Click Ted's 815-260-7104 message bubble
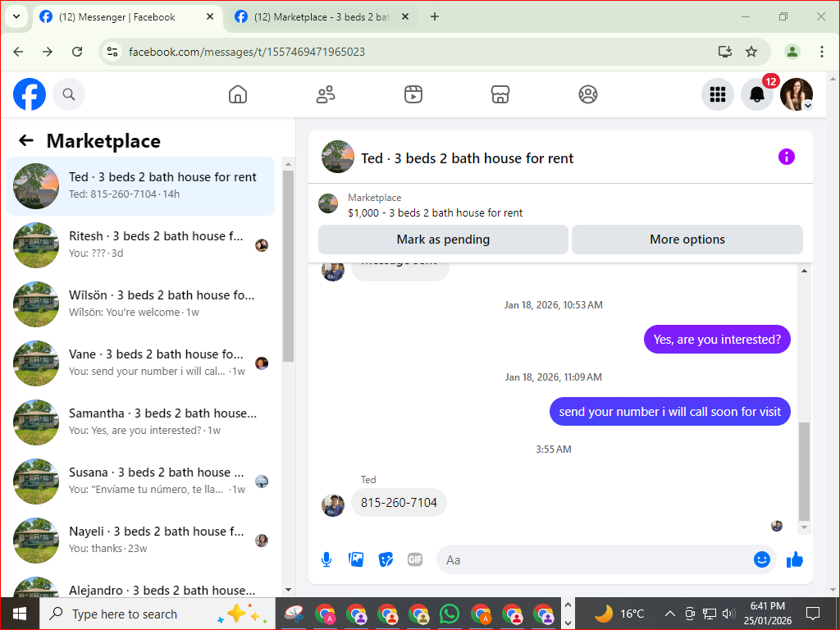Viewport: 840px width, 630px height. 399,503
